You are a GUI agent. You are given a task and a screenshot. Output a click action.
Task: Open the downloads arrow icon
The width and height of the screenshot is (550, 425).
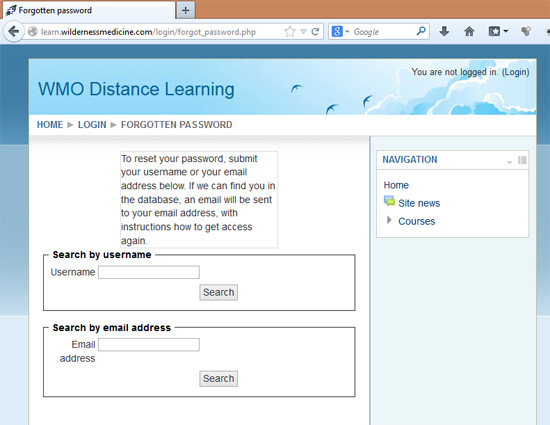(x=444, y=31)
